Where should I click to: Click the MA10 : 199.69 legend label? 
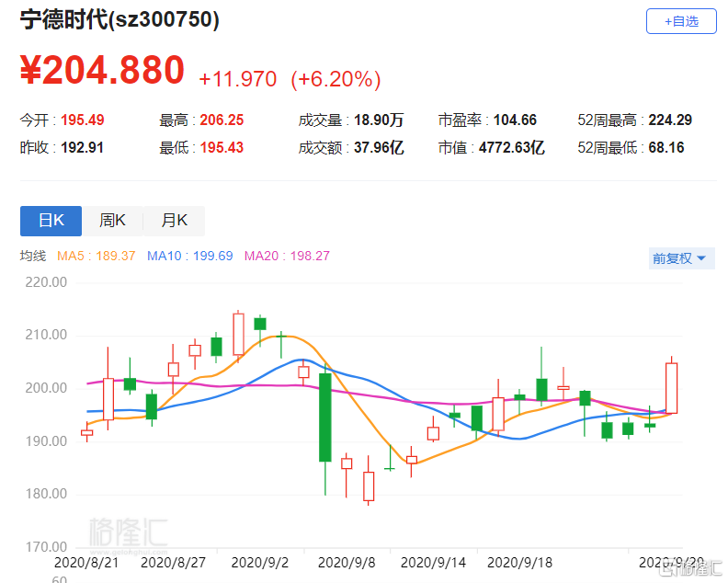click(190, 256)
